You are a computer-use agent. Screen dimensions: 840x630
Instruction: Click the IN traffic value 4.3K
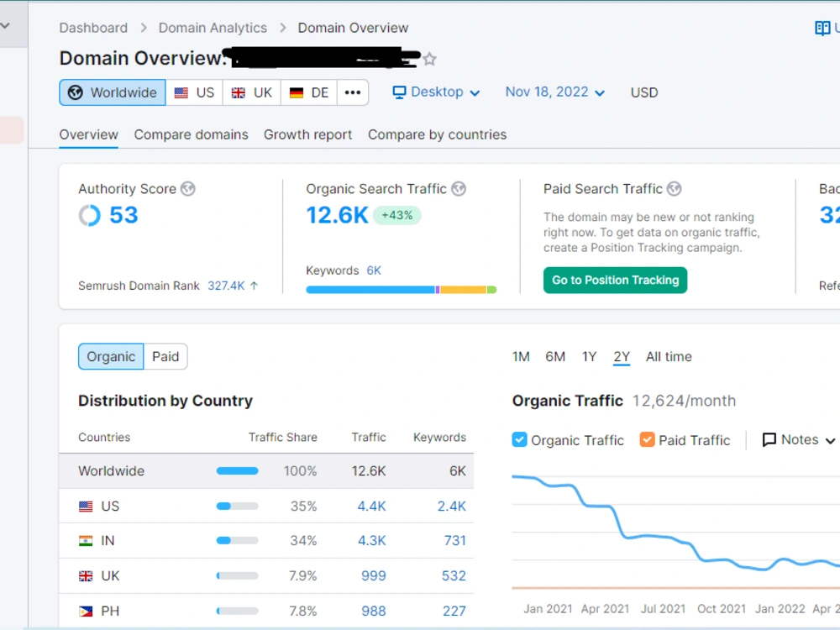point(372,541)
